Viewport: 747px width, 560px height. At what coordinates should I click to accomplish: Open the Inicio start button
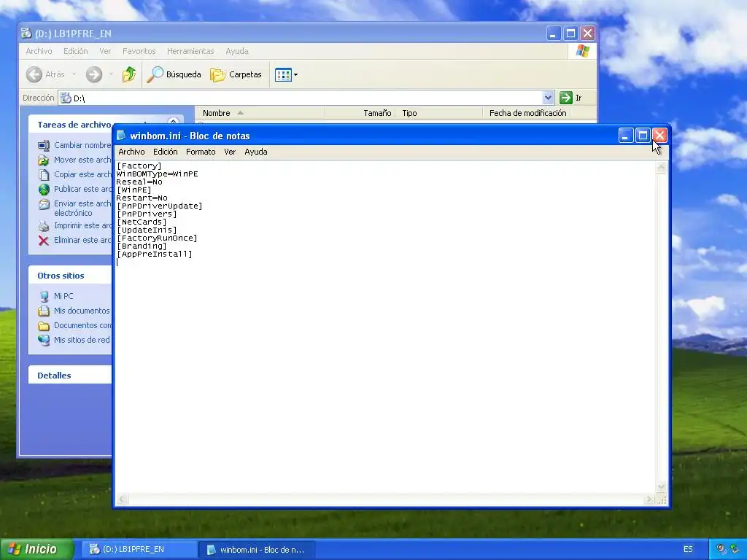[x=36, y=550]
